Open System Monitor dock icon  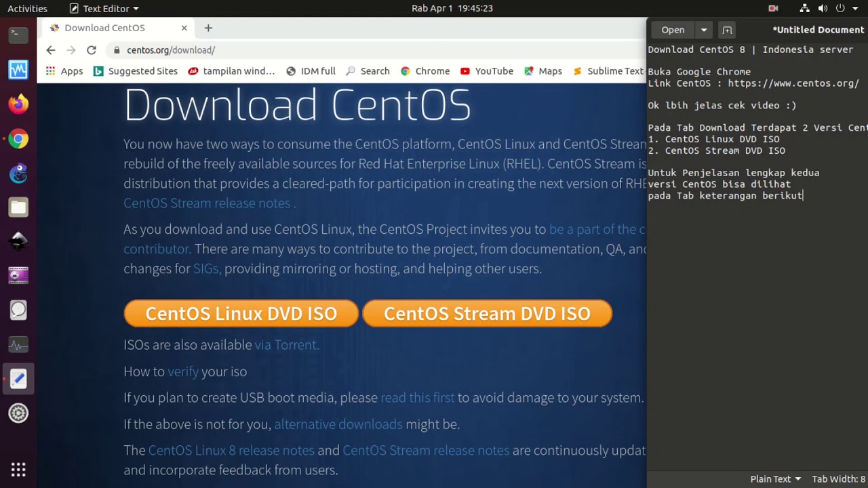(x=18, y=345)
